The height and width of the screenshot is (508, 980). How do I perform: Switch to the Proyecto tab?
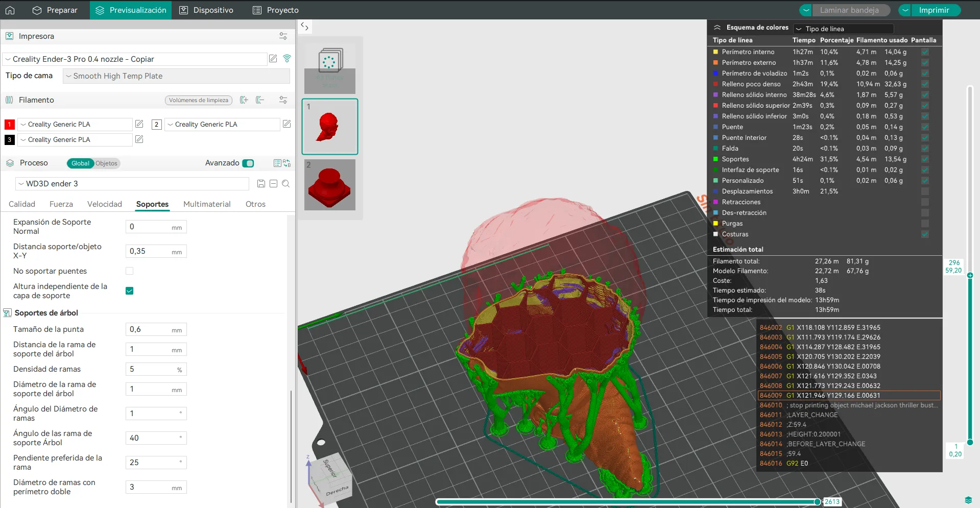click(276, 10)
